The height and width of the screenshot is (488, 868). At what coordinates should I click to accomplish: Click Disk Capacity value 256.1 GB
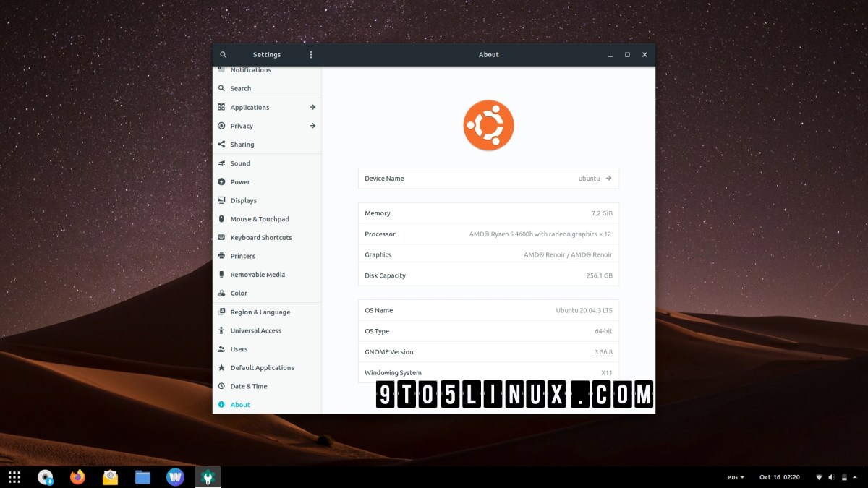[600, 275]
